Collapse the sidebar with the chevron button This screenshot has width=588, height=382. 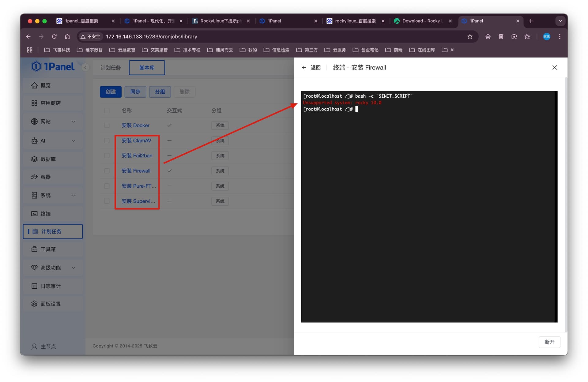(85, 67)
